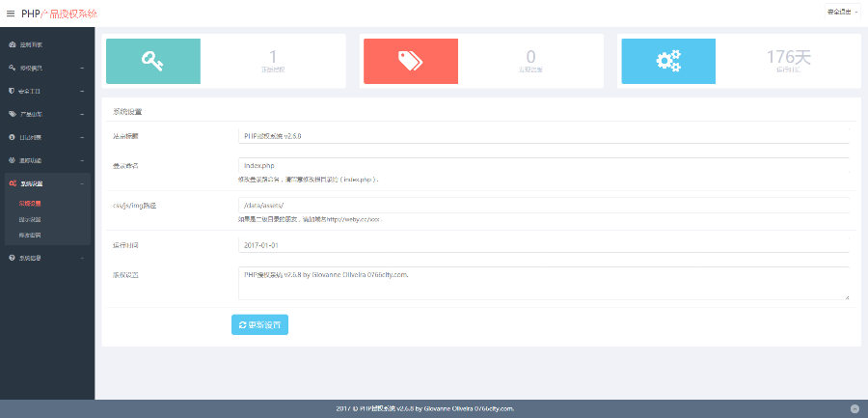The width and height of the screenshot is (868, 418).
Task: Focus the /data/assets/ path field
Action: pos(544,205)
